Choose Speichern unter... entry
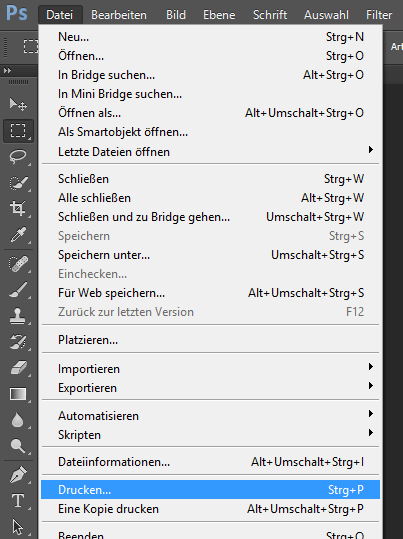This screenshot has height=539, width=403. click(x=210, y=255)
